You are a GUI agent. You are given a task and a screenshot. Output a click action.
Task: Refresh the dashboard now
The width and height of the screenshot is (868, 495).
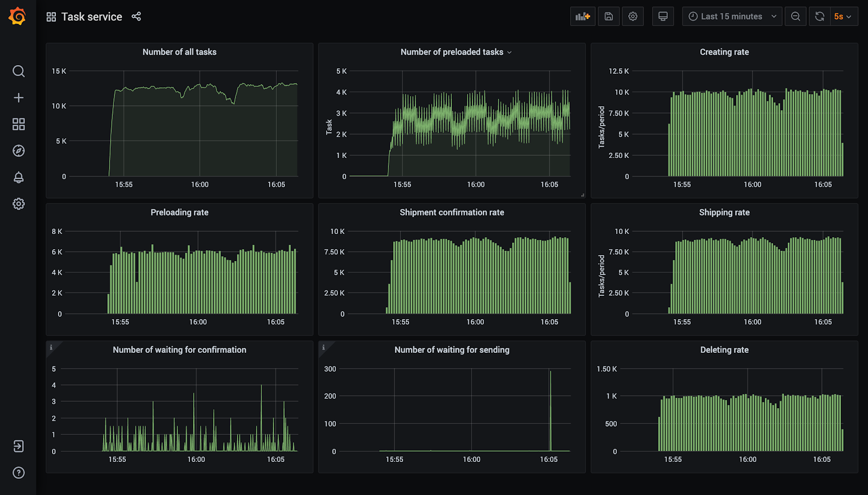pyautogui.click(x=819, y=16)
